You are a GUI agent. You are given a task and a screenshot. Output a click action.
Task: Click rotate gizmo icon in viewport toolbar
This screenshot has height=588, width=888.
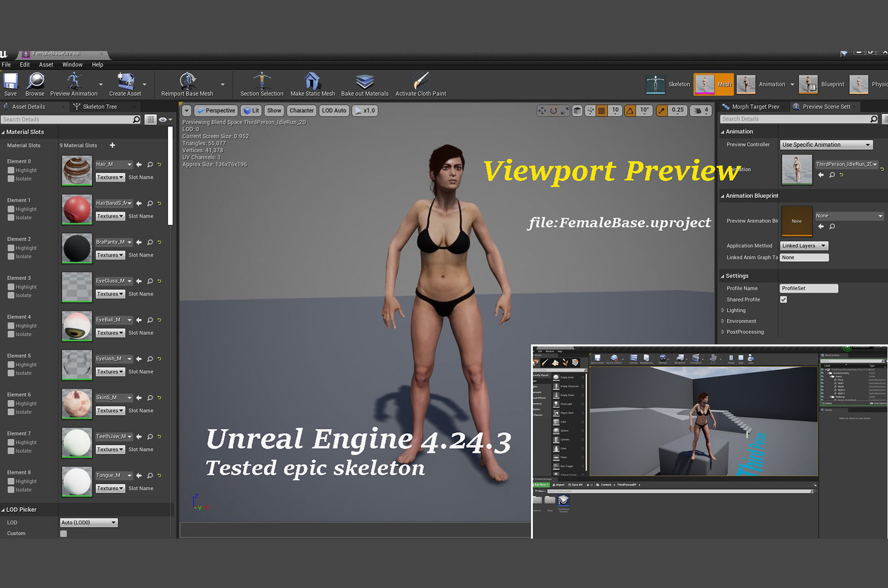point(553,110)
